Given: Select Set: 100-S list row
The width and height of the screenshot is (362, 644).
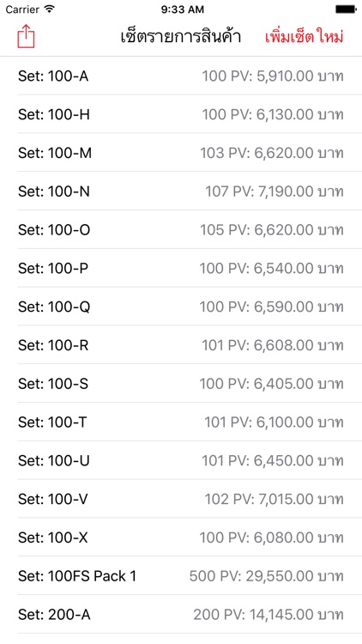Looking at the screenshot, I should 181,384.
